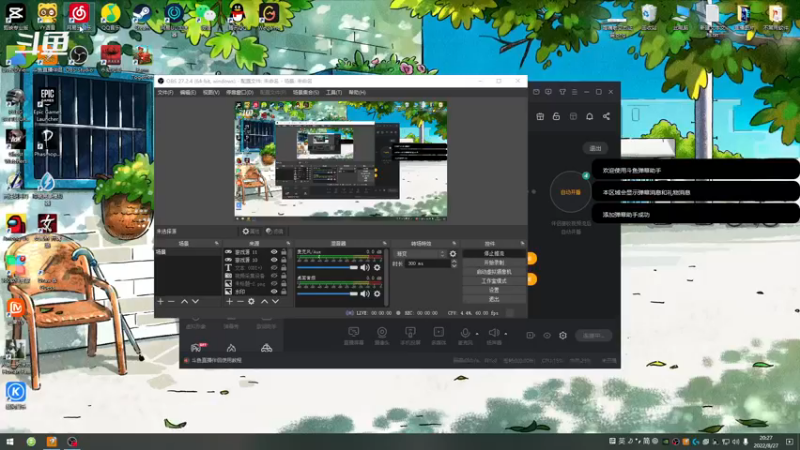
Task: Adjust the desktop audio volume slider
Action: [x=328, y=293]
